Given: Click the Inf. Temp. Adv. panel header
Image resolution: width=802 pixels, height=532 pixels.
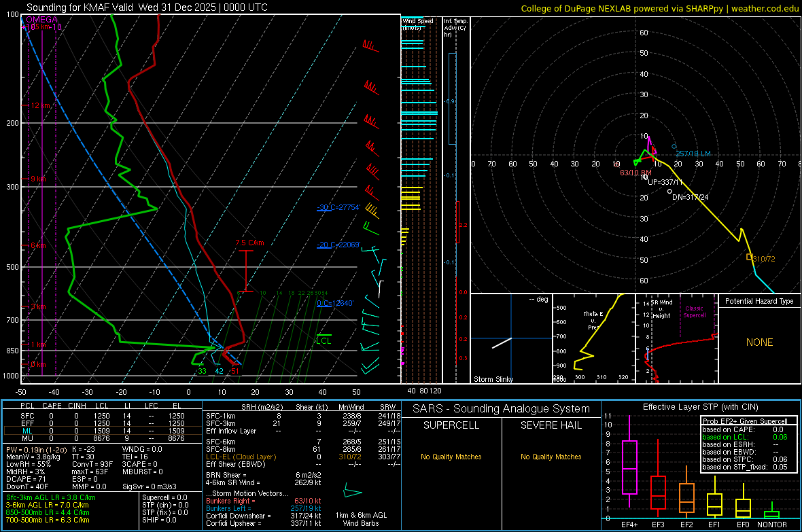Looking at the screenshot, I should click(455, 28).
